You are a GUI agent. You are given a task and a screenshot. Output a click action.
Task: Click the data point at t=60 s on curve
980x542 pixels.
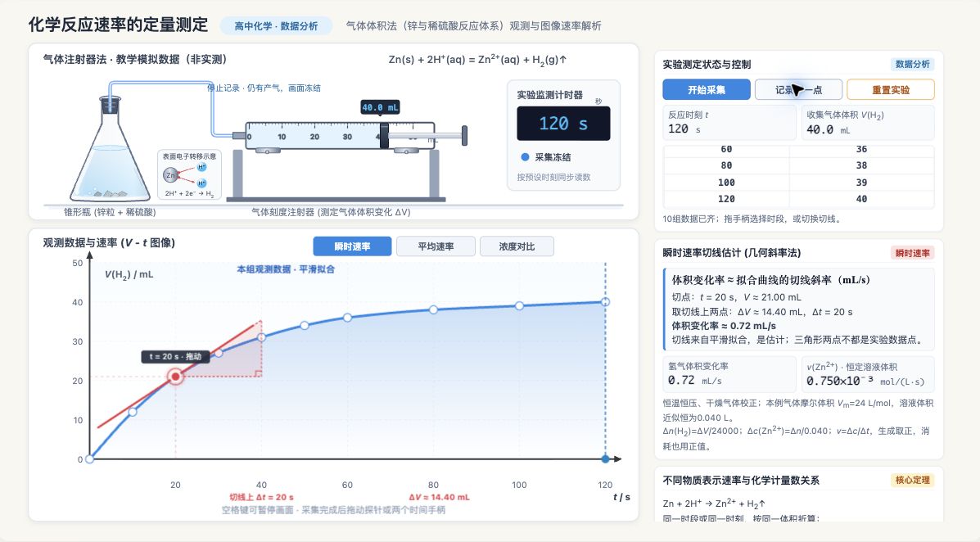click(347, 318)
